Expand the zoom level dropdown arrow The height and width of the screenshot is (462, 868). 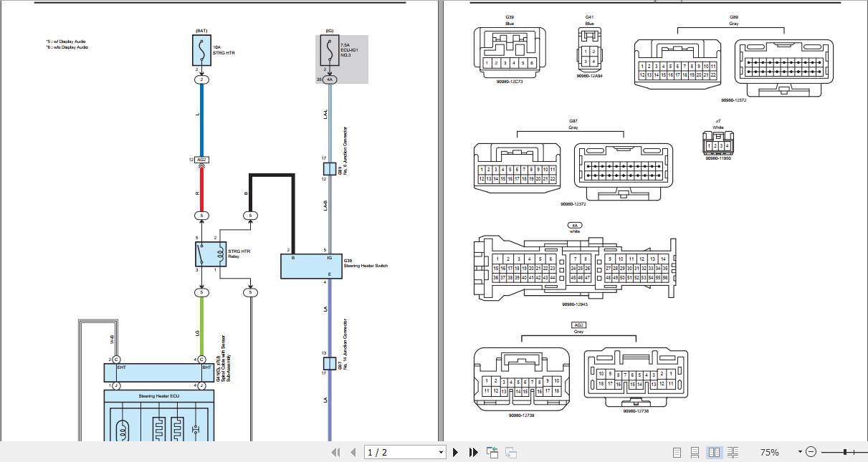(x=800, y=452)
